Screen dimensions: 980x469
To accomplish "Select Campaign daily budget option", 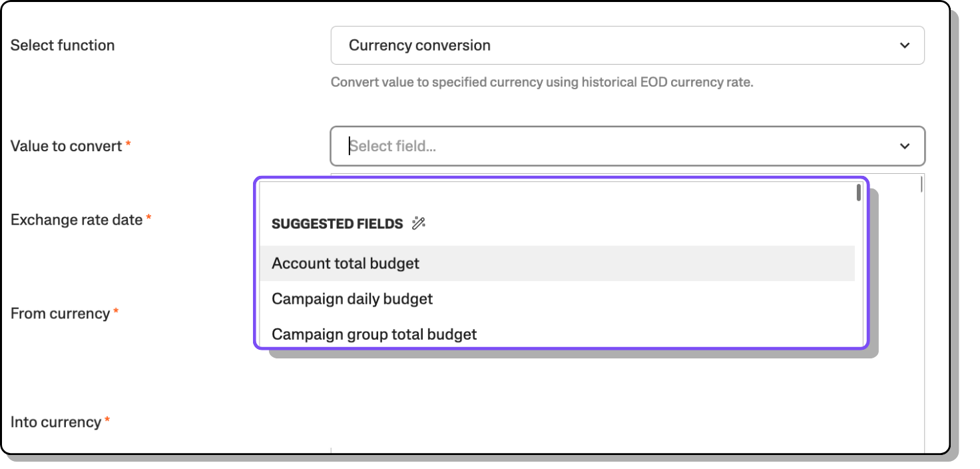I will tap(352, 298).
